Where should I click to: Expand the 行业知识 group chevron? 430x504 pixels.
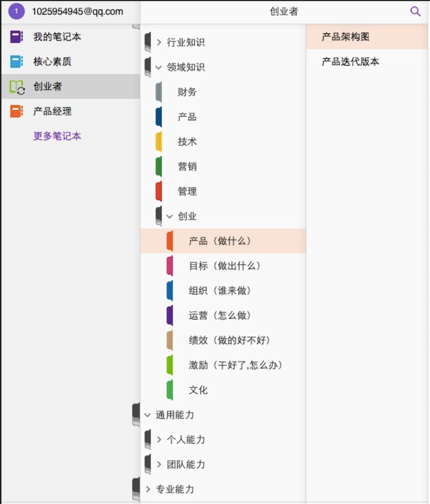click(159, 42)
